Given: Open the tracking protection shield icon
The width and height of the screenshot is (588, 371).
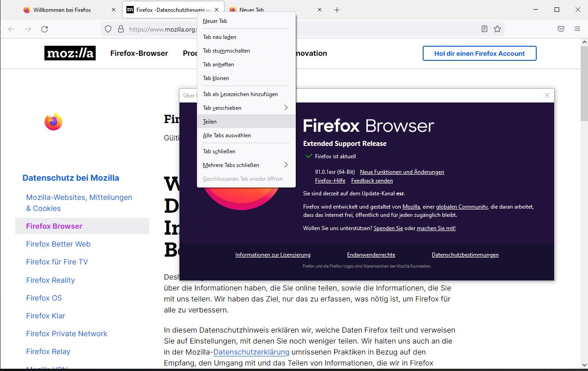Looking at the screenshot, I should (x=108, y=29).
